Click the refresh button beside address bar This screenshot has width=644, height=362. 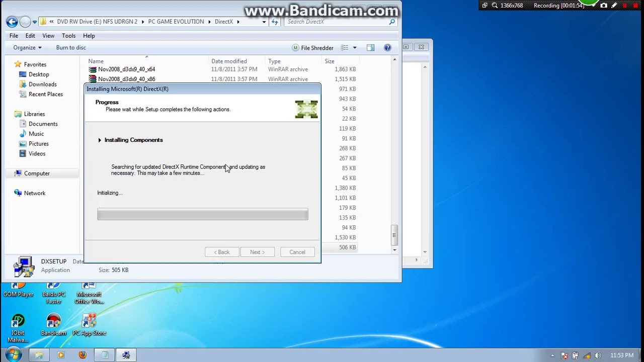coord(275,22)
